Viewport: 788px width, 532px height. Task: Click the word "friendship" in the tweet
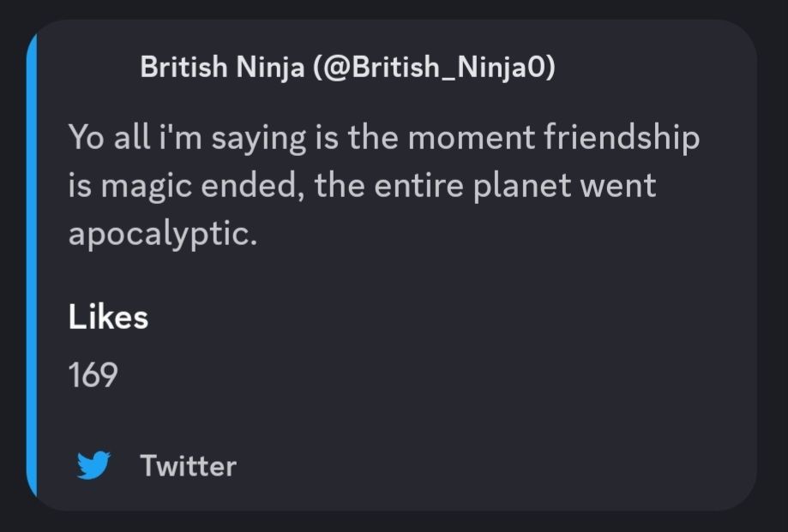tap(623, 139)
